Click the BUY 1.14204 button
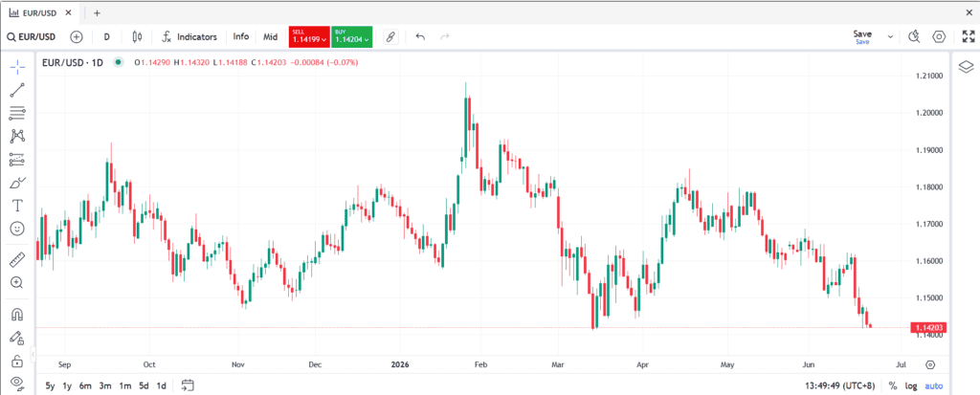The image size is (980, 395). (x=352, y=37)
